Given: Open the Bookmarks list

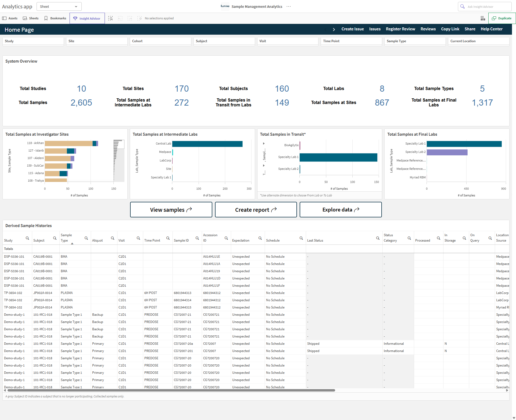Looking at the screenshot, I should pos(55,18).
